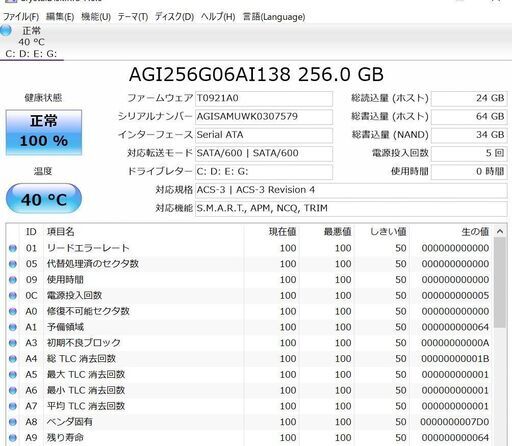Click the NAND writes value 34 GB
The image size is (512, 446).
click(x=469, y=135)
